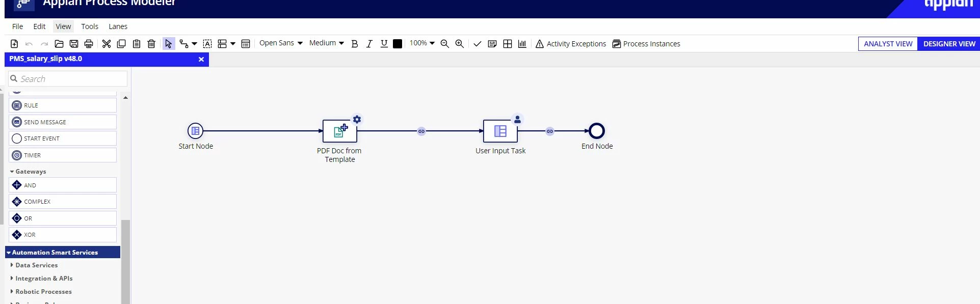
Task: Select the COMPLEX gateway
Action: coord(63,202)
